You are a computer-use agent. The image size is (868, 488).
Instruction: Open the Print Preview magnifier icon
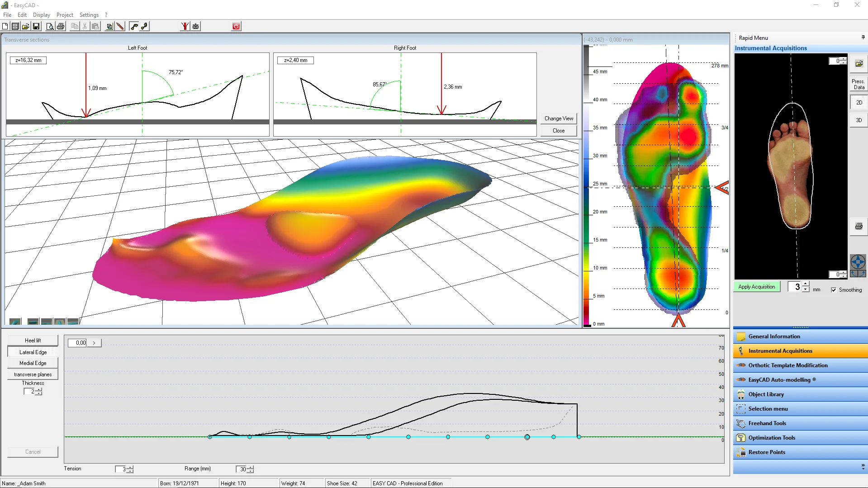[50, 26]
